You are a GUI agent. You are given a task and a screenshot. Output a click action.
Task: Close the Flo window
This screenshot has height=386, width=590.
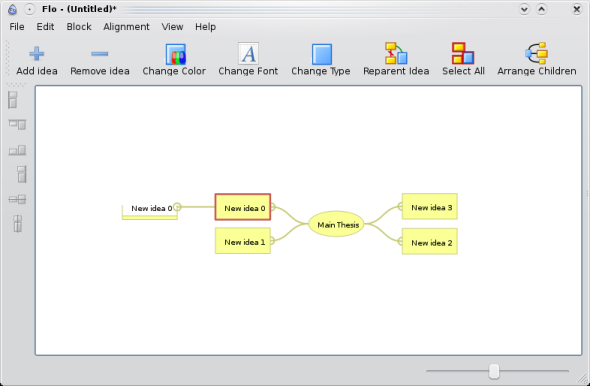(576, 9)
